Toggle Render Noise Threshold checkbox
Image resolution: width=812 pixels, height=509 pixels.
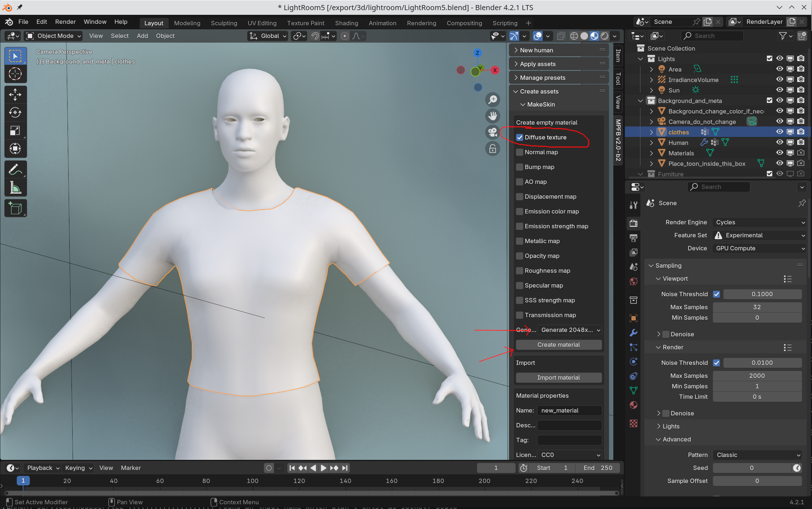717,363
